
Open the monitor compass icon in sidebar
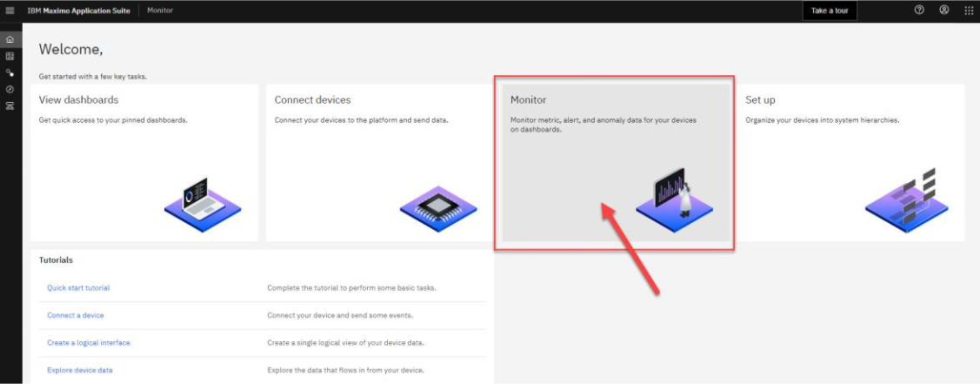coord(10,89)
